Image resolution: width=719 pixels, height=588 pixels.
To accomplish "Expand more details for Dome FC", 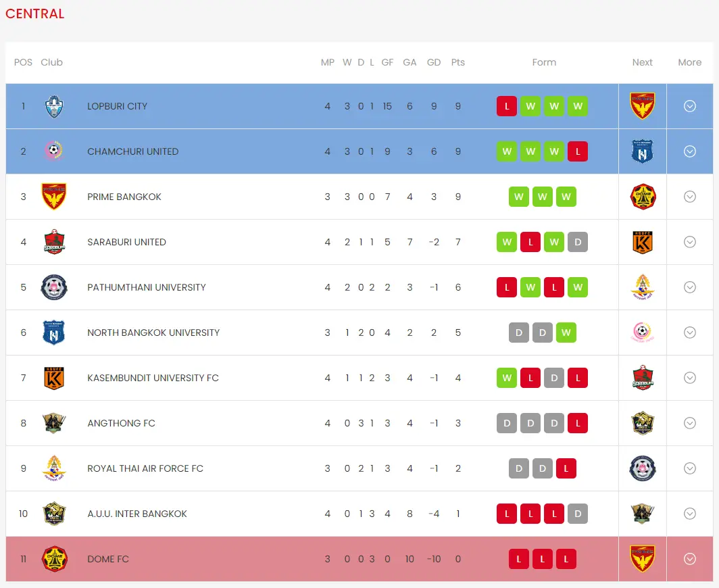I will pyautogui.click(x=689, y=559).
